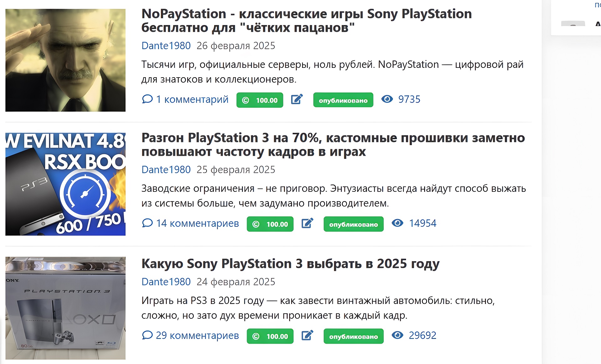Open 'Разгон PlayStation 3 на 70%' article title
Viewport: 601px width, 364px height.
click(x=333, y=144)
